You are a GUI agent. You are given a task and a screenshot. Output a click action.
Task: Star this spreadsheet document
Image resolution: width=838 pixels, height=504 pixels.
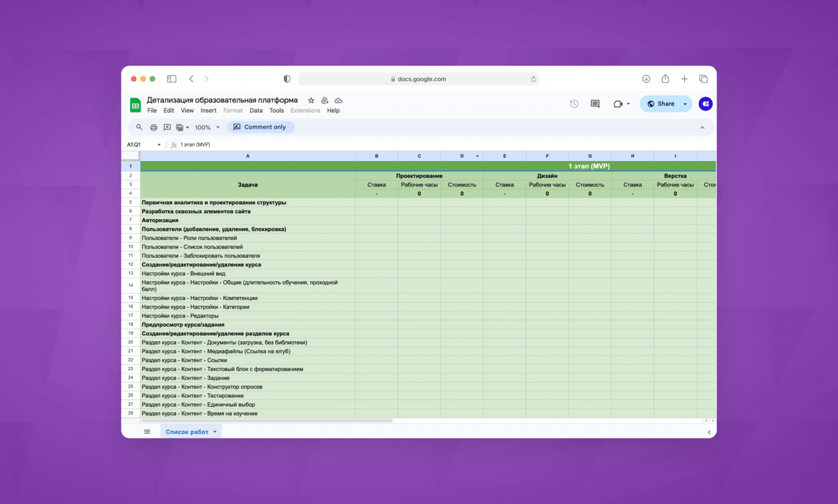click(311, 100)
